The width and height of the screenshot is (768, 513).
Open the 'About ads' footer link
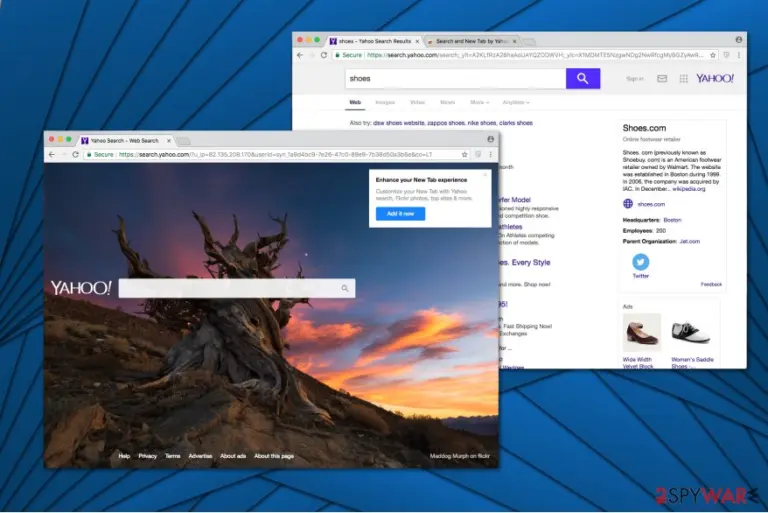click(x=233, y=456)
